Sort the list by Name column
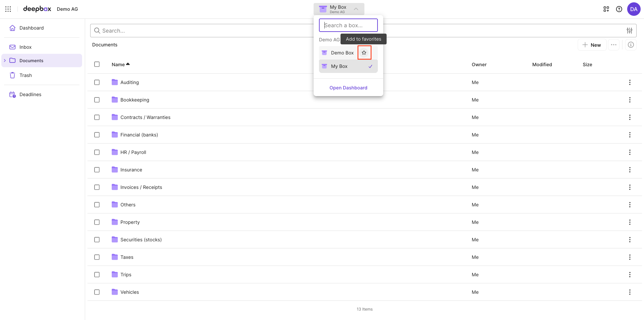This screenshot has width=644, height=320. coord(118,65)
